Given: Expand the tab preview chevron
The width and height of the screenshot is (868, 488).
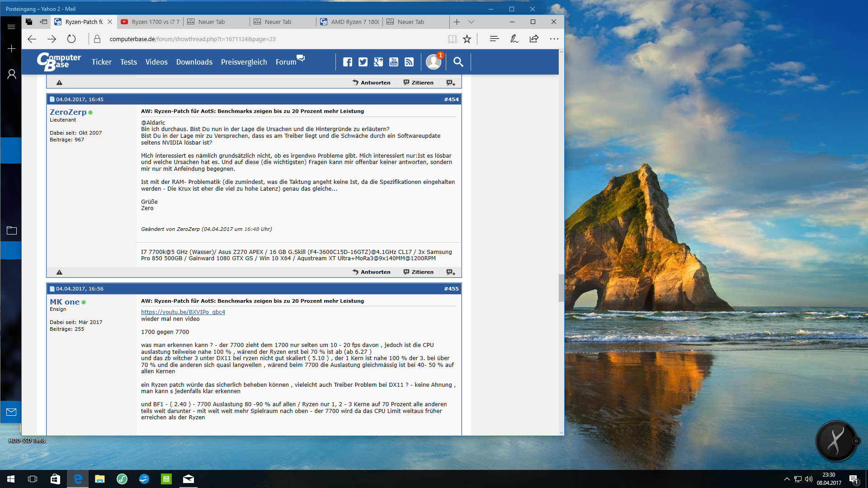Looking at the screenshot, I should pyautogui.click(x=471, y=22).
